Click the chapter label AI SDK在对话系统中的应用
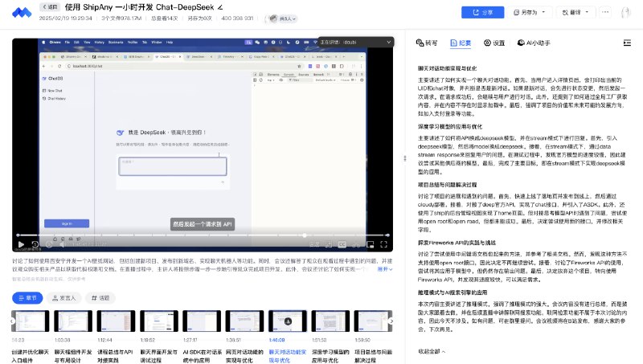This screenshot has height=364, width=643. (203, 356)
